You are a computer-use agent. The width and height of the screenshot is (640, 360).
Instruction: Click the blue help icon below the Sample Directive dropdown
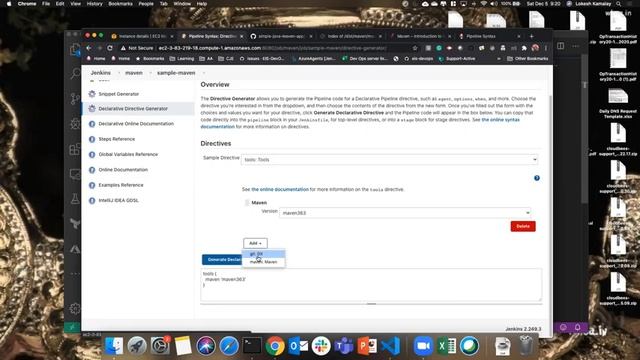[537, 178]
